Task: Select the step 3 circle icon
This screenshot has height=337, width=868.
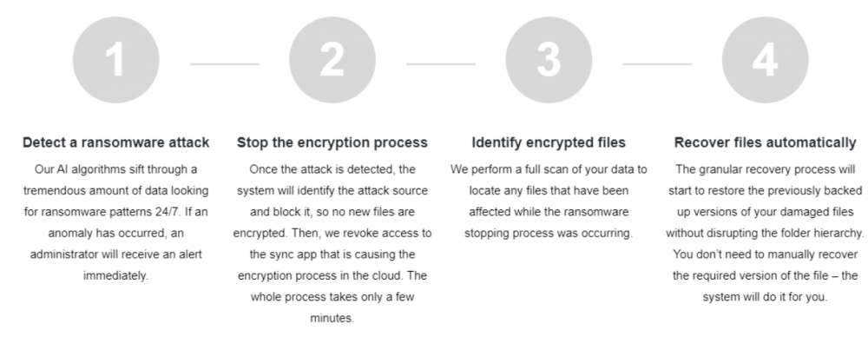Action: pyautogui.click(x=549, y=60)
